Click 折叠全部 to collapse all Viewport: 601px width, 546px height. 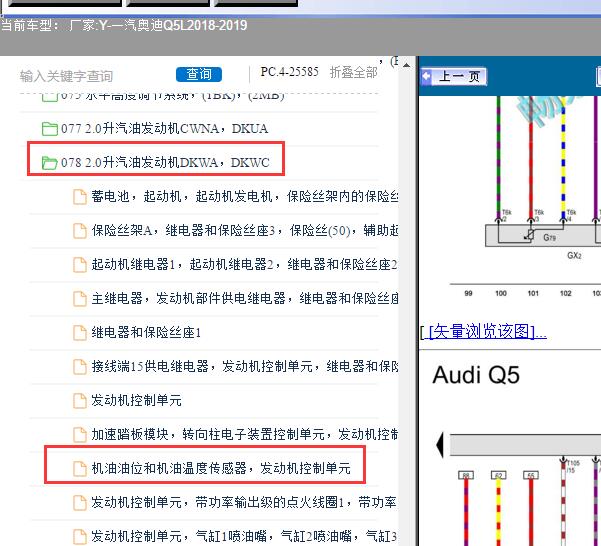[353, 72]
